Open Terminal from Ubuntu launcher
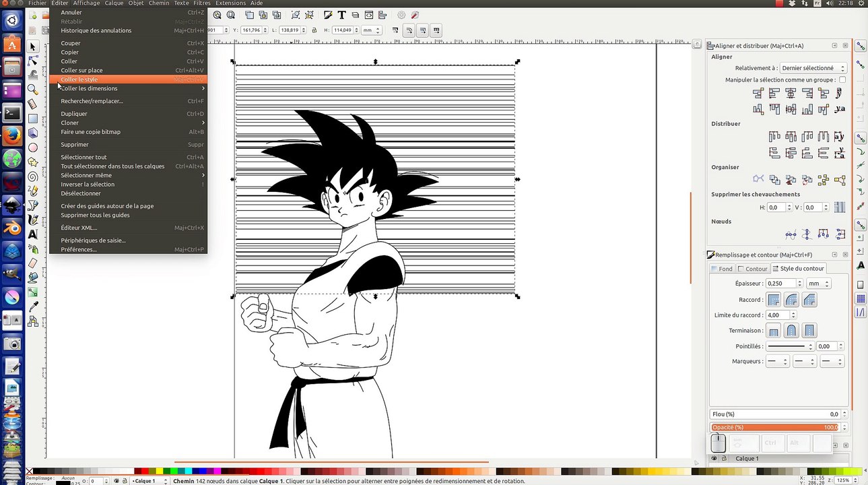 (x=12, y=113)
